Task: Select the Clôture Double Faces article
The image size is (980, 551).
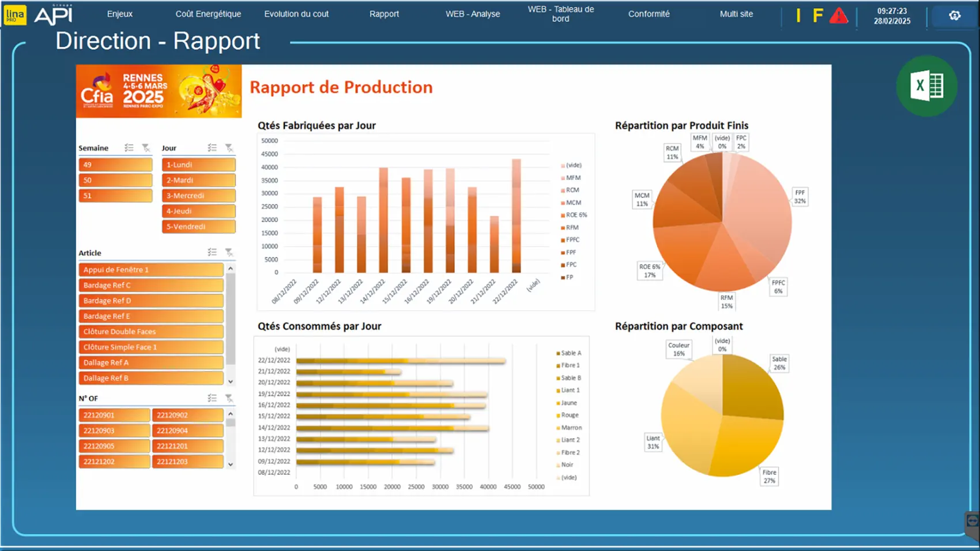Action: coord(150,332)
